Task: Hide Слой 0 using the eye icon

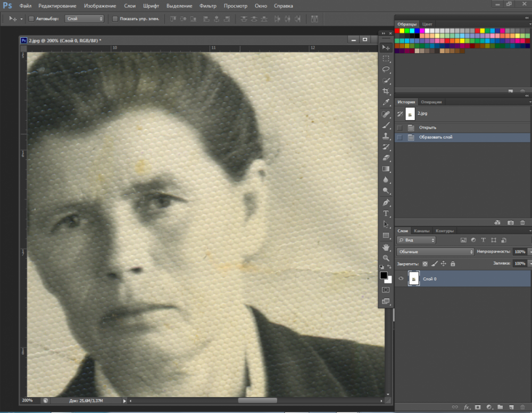Action: (401, 279)
